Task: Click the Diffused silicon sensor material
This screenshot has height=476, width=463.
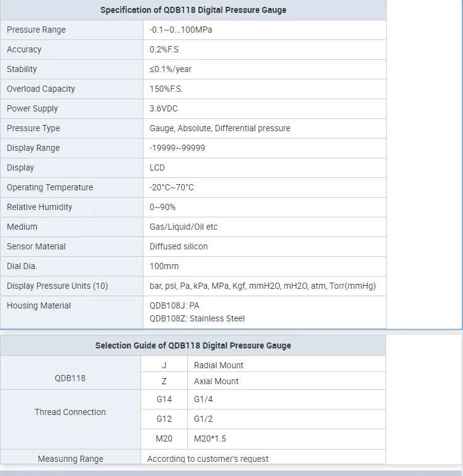Action: click(x=179, y=246)
